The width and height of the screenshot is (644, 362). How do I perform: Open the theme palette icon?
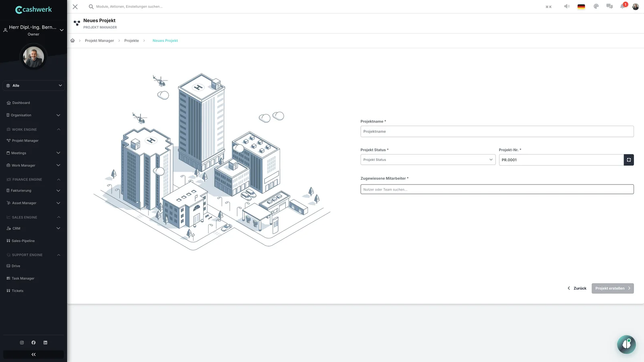coord(596,6)
